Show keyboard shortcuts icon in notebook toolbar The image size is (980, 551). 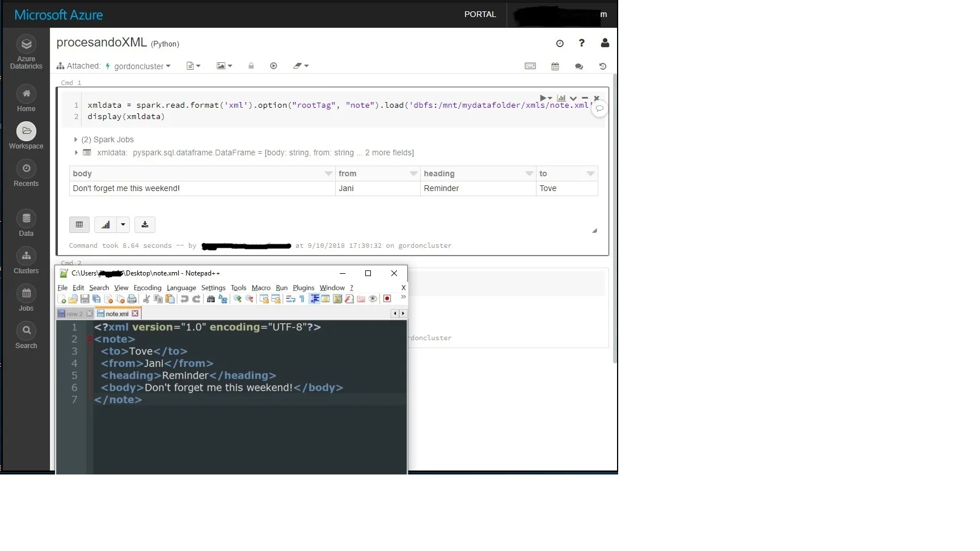pyautogui.click(x=530, y=66)
